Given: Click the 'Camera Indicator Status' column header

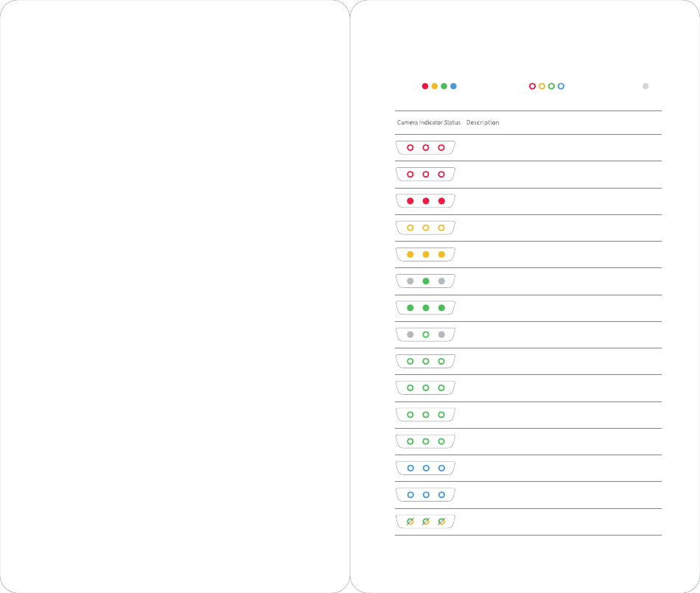Looking at the screenshot, I should pos(429,122).
